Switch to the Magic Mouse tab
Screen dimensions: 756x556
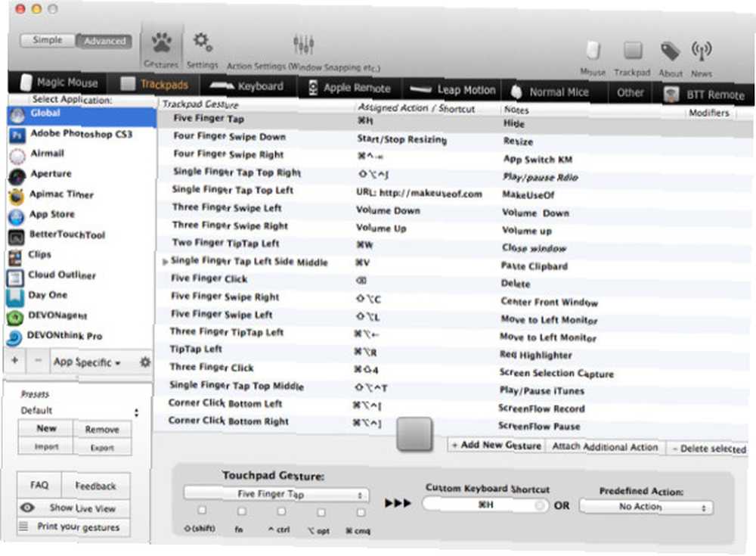pos(59,82)
